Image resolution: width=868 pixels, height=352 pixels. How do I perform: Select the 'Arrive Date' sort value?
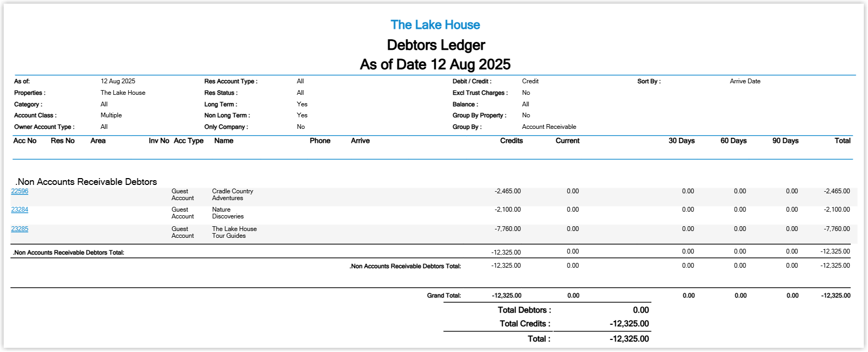pos(745,81)
